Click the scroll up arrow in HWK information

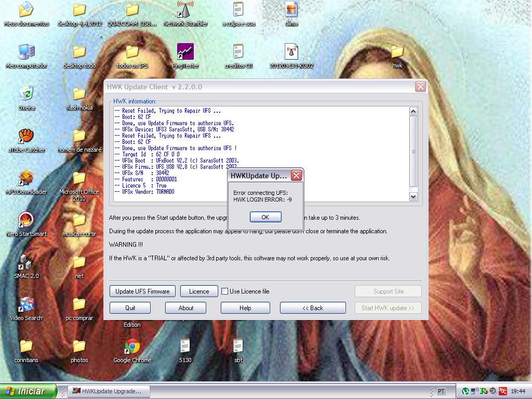[413, 111]
